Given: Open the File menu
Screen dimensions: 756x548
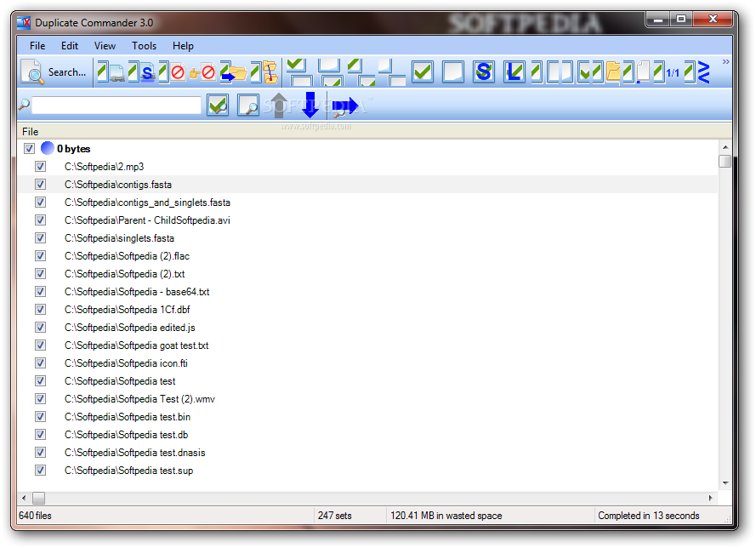Looking at the screenshot, I should coord(37,46).
